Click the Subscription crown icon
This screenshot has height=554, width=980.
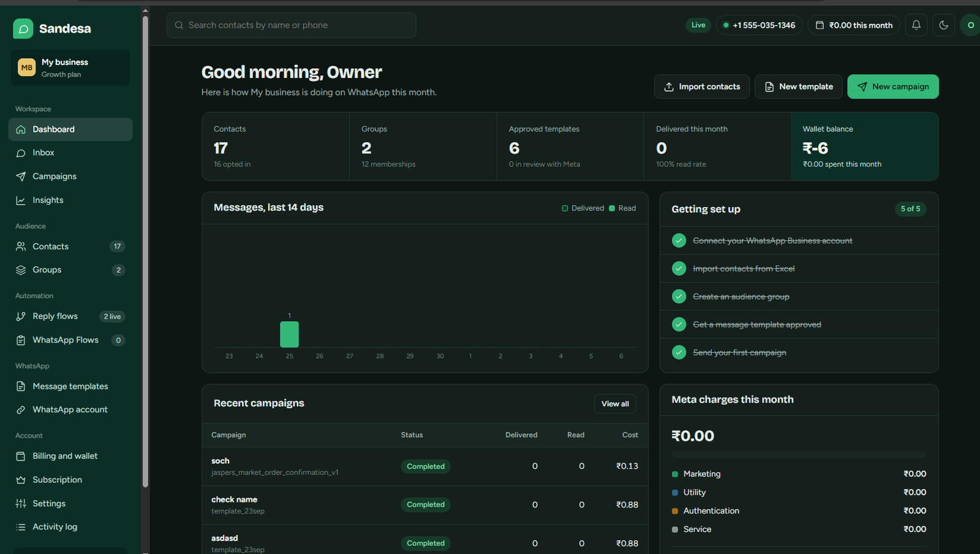coord(21,480)
